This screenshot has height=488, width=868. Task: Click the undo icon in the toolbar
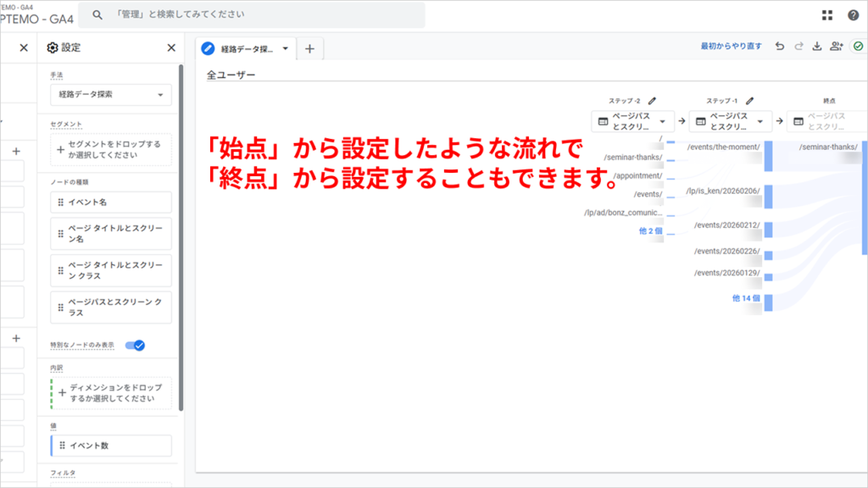[x=782, y=47]
